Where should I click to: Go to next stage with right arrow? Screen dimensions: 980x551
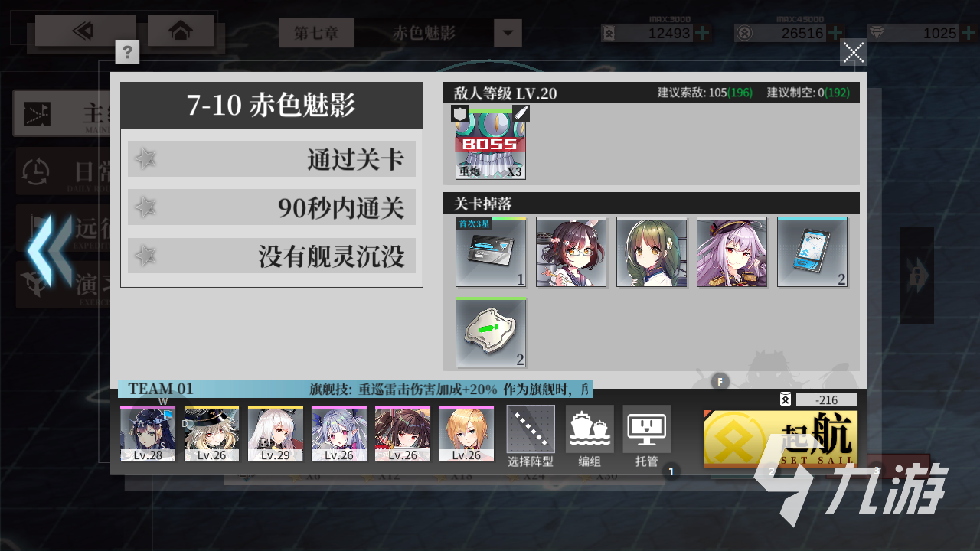click(916, 275)
